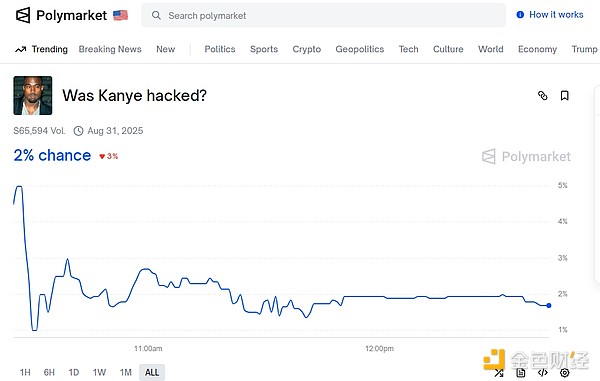The height and width of the screenshot is (381, 600).
Task: Bookmark the Was Kanye hacked market
Action: (x=564, y=95)
